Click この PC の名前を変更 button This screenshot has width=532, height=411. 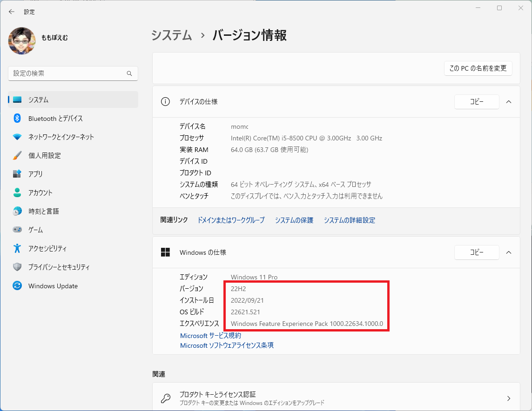click(x=478, y=68)
